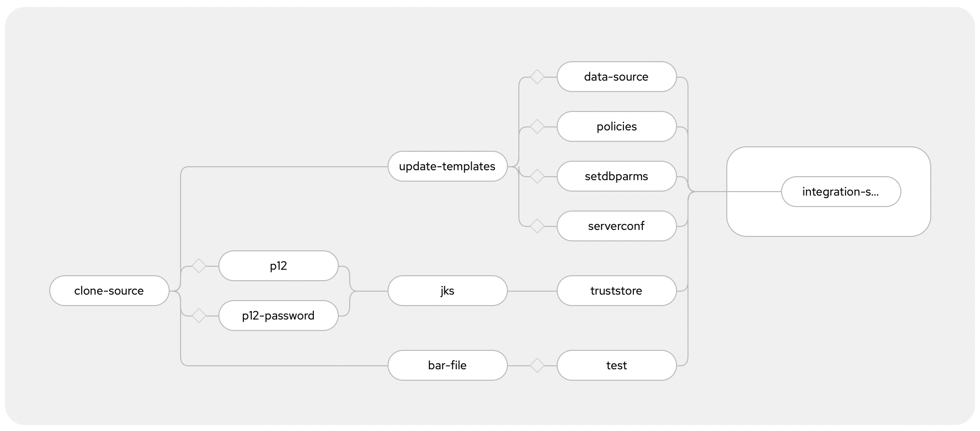
Task: Click the diamond icon before p12 node
Action: 199,266
